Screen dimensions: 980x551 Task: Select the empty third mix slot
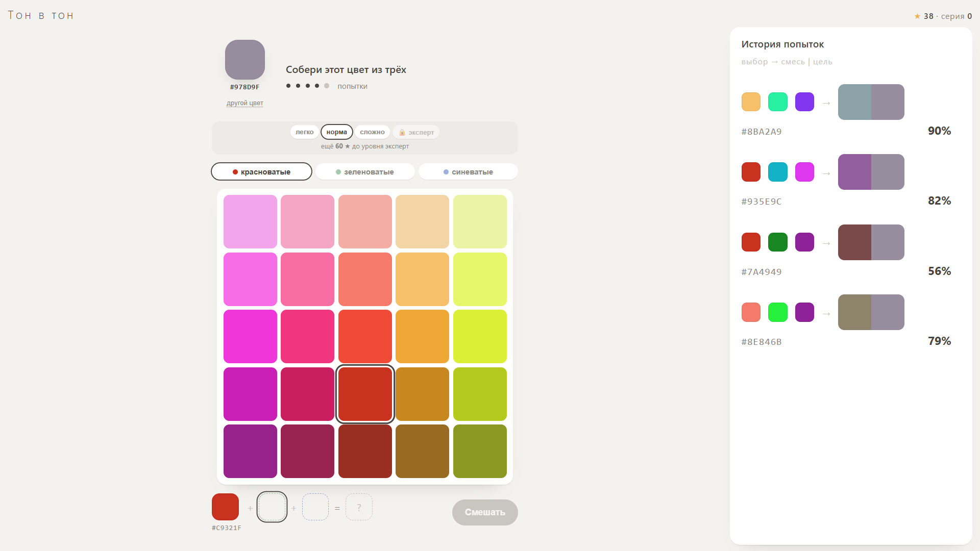[315, 507]
